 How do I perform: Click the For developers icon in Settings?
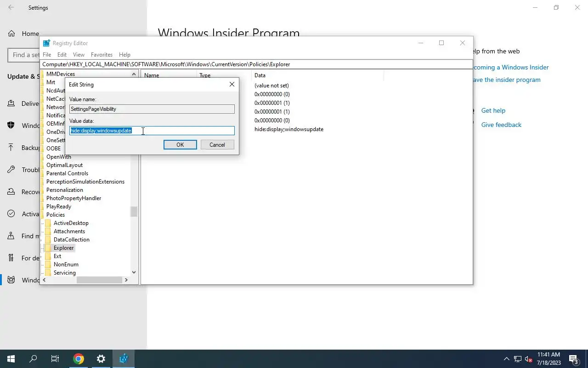click(x=11, y=258)
